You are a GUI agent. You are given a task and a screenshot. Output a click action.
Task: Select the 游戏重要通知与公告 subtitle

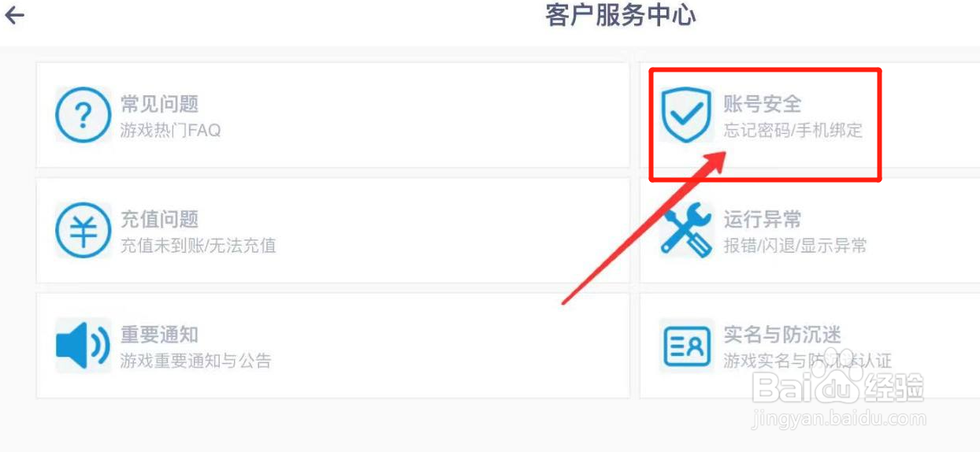click(195, 361)
